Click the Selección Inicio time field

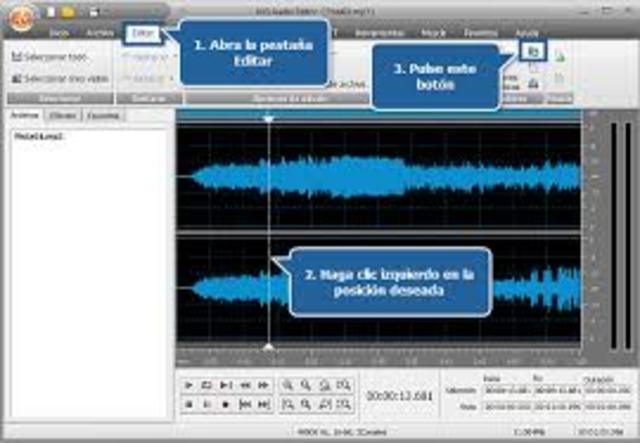coord(507,391)
